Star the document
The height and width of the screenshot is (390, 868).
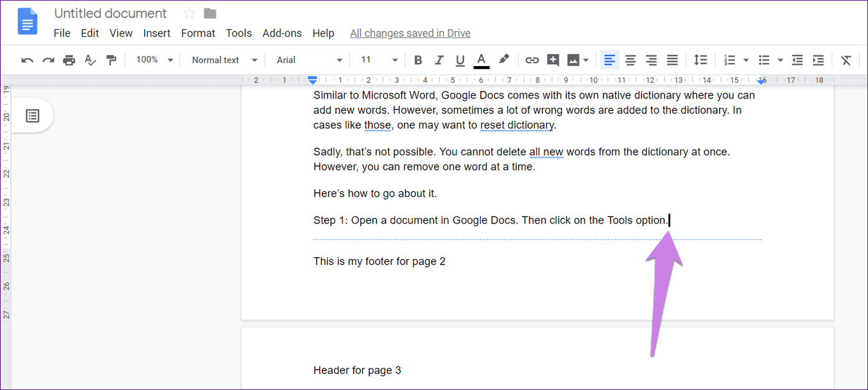click(190, 13)
